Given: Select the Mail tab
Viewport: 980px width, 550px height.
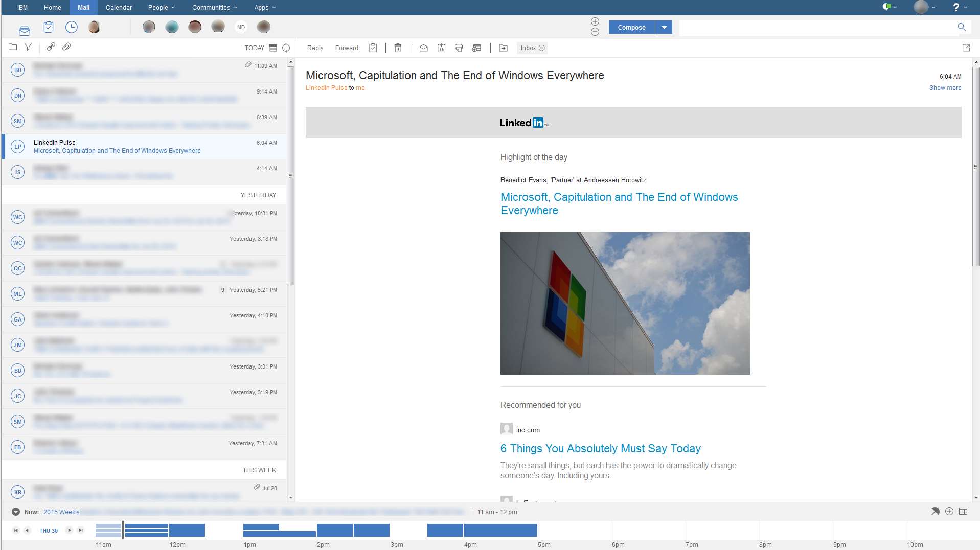Looking at the screenshot, I should pos(83,8).
